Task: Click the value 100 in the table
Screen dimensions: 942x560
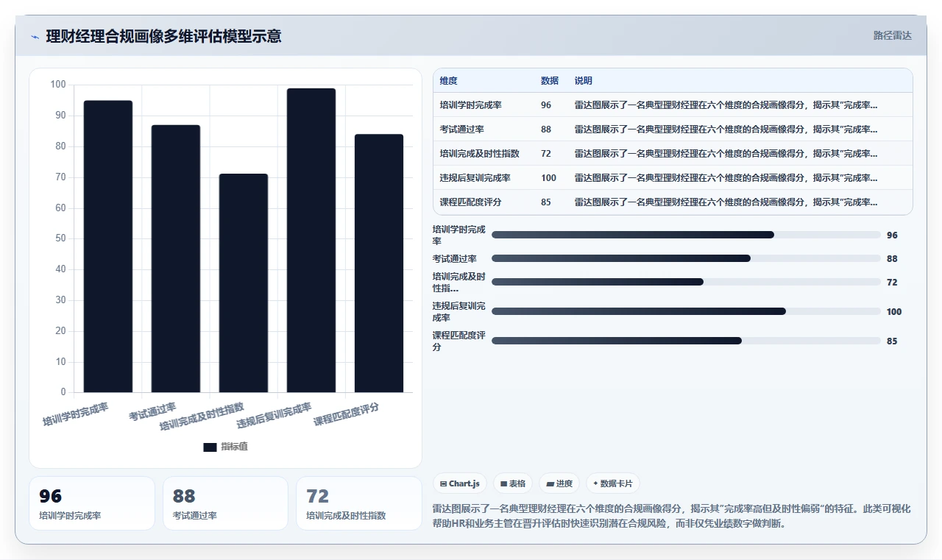Action: click(548, 178)
